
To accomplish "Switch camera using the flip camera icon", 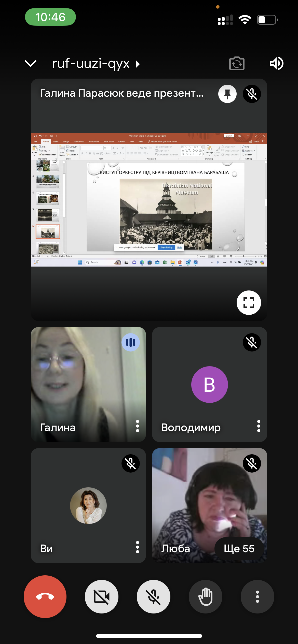I will 237,64.
